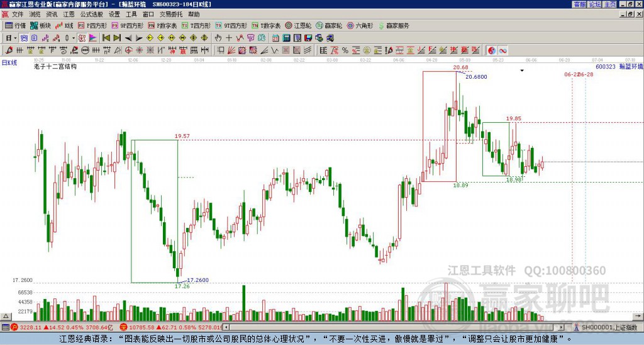Click the 节 solar term icon

(x=250, y=38)
